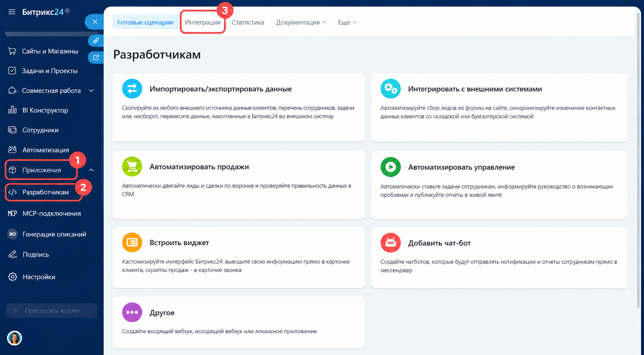This screenshot has height=355, width=644.
Task: Collapse the Приложения section chevron
Action: [x=91, y=170]
